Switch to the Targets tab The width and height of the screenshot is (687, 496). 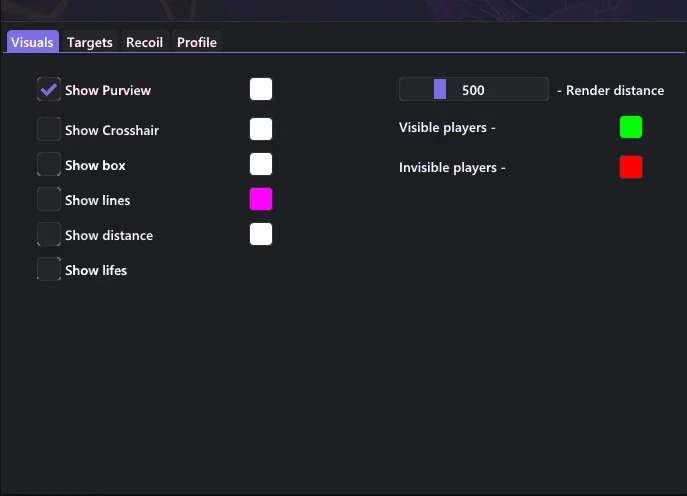[90, 42]
